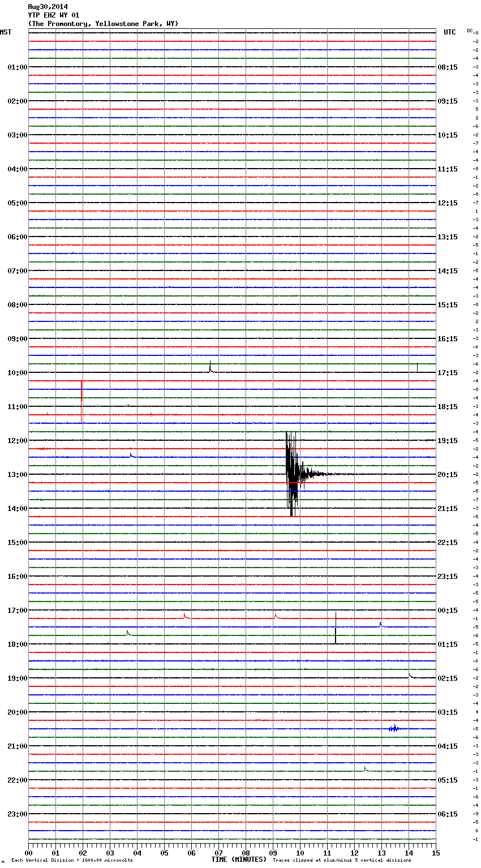Click the bottom minute axis label "15"
The height and width of the screenshot is (868, 481).
click(x=435, y=853)
